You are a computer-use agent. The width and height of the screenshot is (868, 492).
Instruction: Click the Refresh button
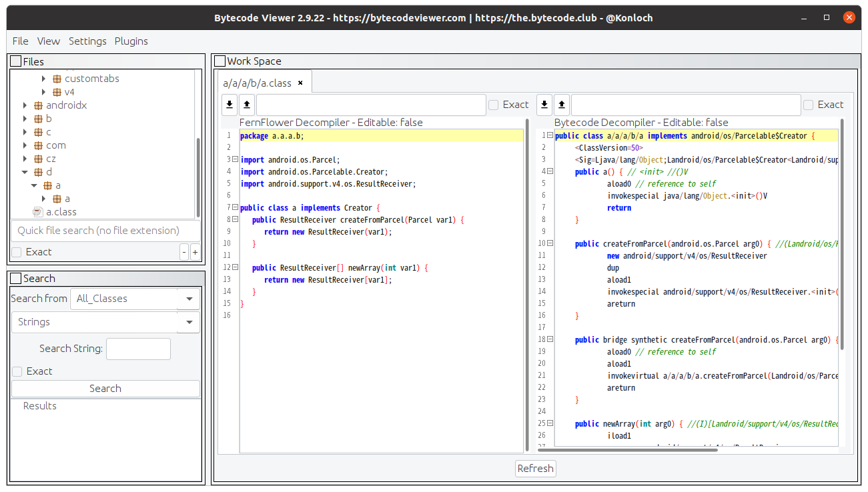click(x=535, y=469)
